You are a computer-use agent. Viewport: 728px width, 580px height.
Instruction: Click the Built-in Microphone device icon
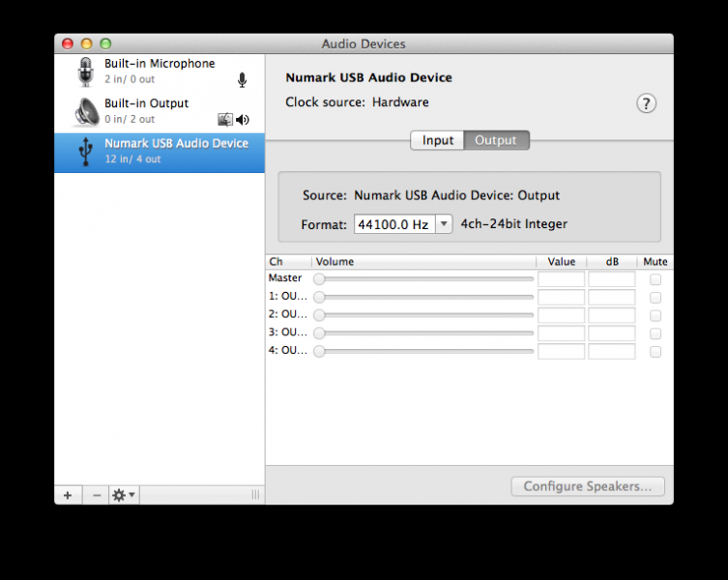[85, 72]
